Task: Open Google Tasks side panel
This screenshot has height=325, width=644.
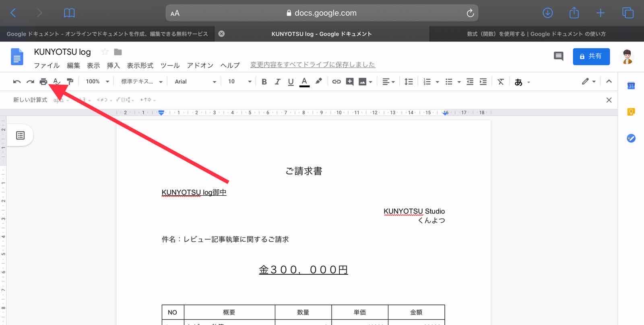Action: click(x=631, y=138)
